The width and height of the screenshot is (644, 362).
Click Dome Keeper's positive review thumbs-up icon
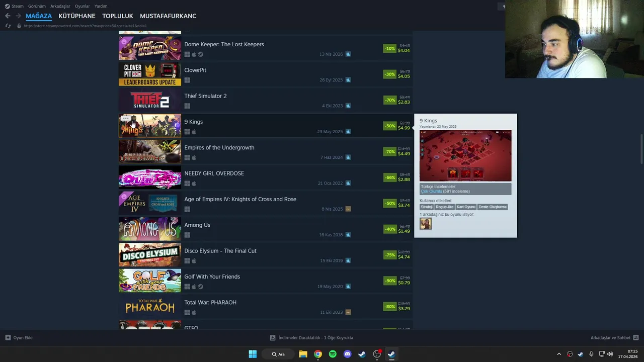348,54
